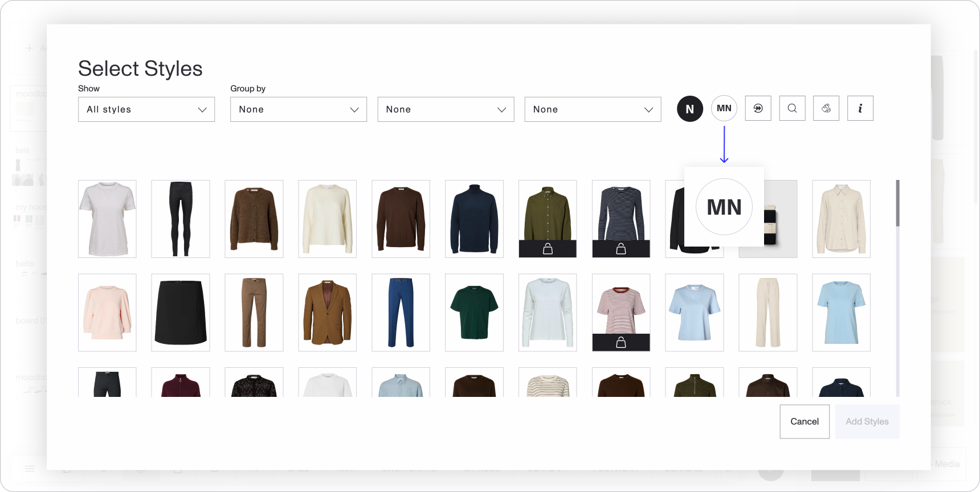This screenshot has height=492, width=980.
Task: Click lock icon on olive green shirt
Action: pyautogui.click(x=548, y=249)
